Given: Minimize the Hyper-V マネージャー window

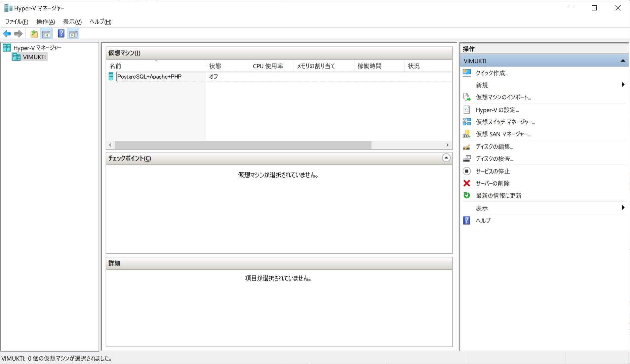Looking at the screenshot, I should pyautogui.click(x=571, y=8).
